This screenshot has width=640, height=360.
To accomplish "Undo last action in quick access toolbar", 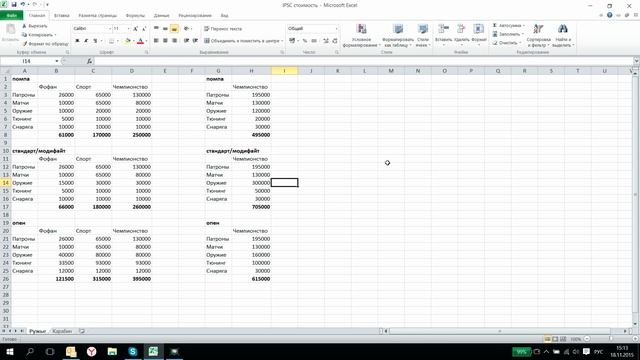I will pyautogui.click(x=23, y=4).
